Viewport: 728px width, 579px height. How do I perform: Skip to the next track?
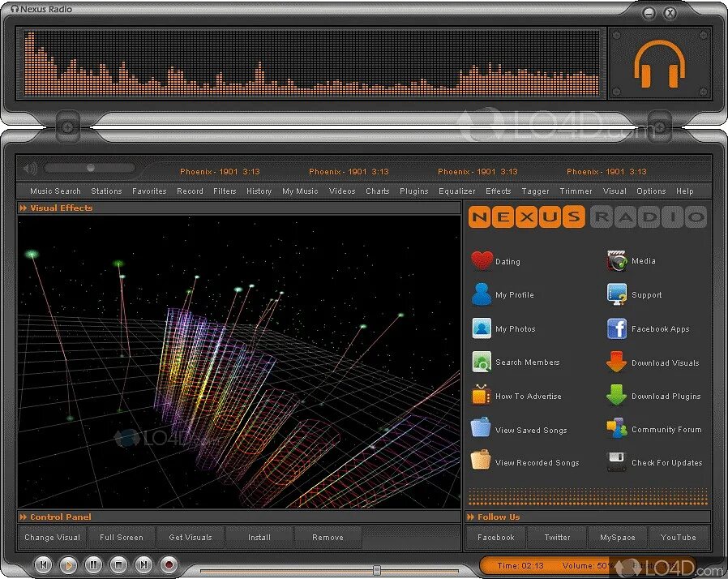tap(143, 564)
